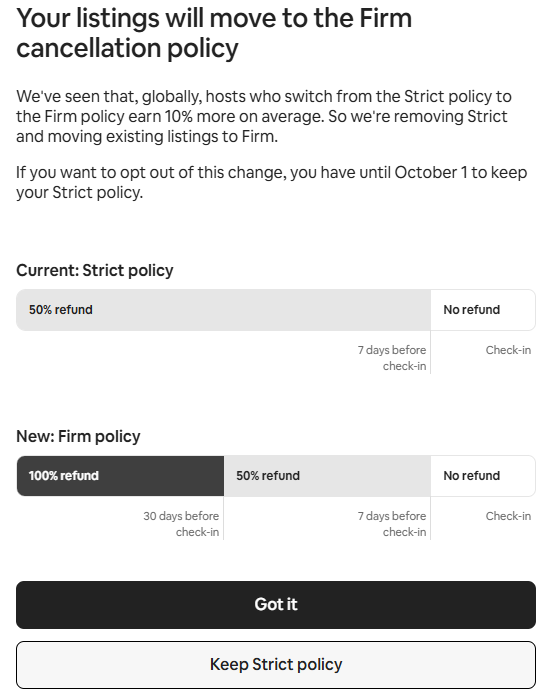547x695 pixels.
Task: Click the 7 days before check-in label under Strict policy
Action: point(392,358)
